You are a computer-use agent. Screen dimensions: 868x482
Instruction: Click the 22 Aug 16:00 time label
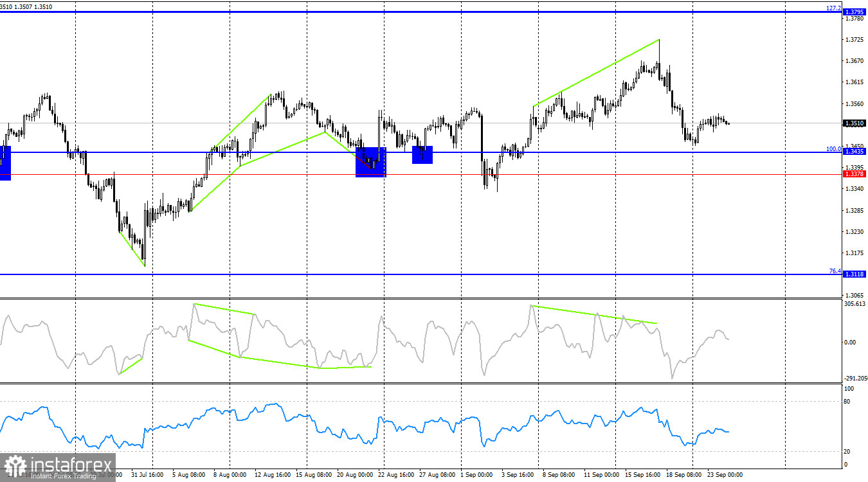point(397,475)
